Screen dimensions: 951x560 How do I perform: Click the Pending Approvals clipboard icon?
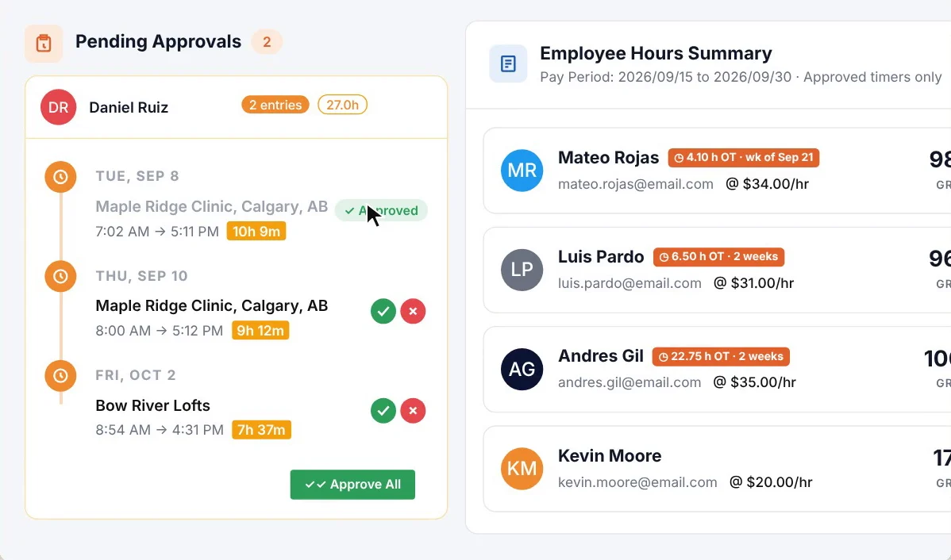(x=44, y=43)
